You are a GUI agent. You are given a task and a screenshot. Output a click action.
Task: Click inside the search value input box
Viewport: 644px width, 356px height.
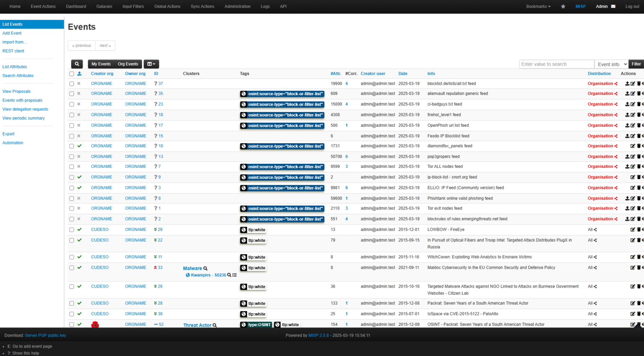[x=556, y=64]
